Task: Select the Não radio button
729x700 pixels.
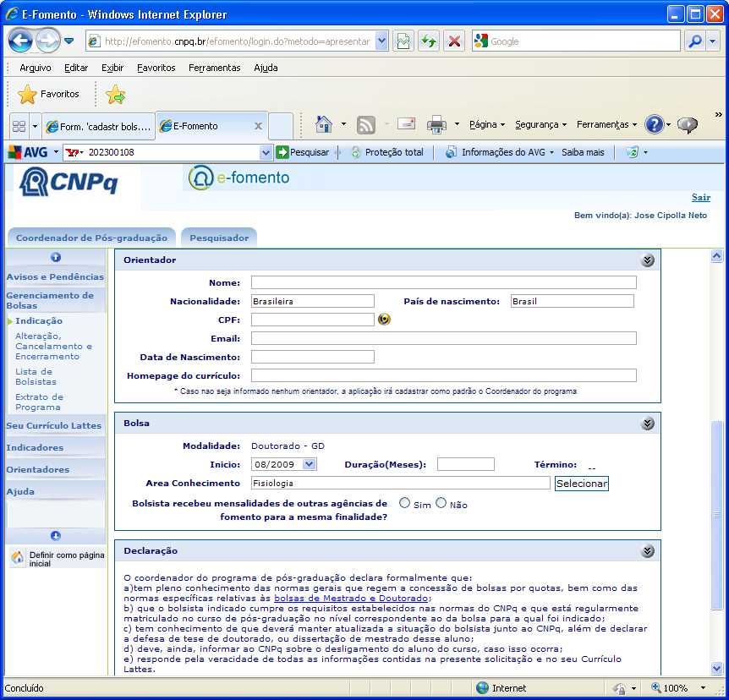Action: 441,503
